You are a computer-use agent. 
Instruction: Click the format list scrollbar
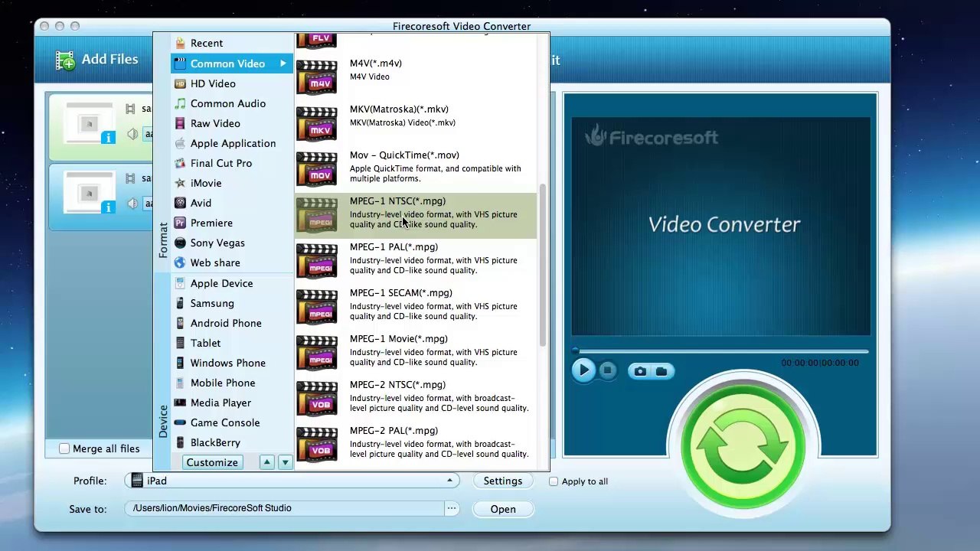pos(543,265)
